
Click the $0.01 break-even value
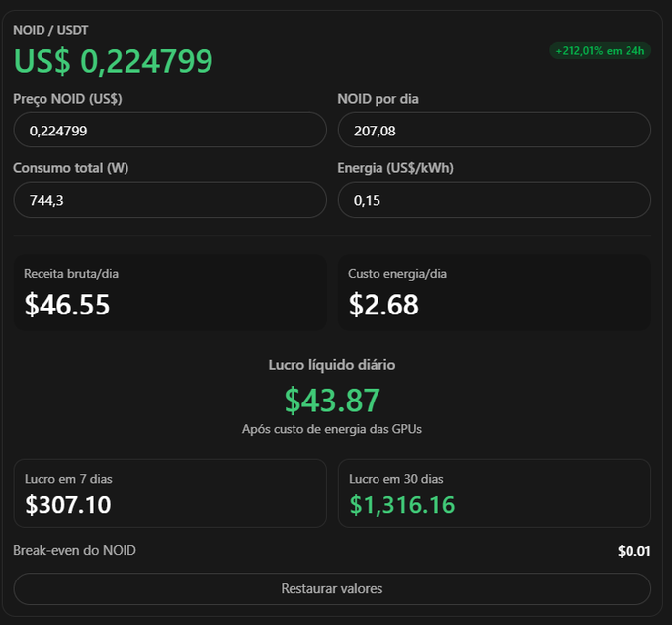tap(633, 551)
